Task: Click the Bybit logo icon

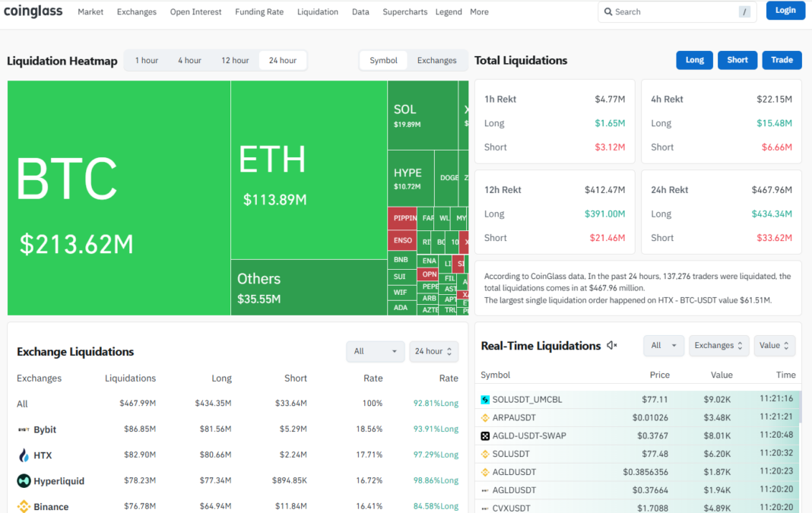Action: point(24,429)
